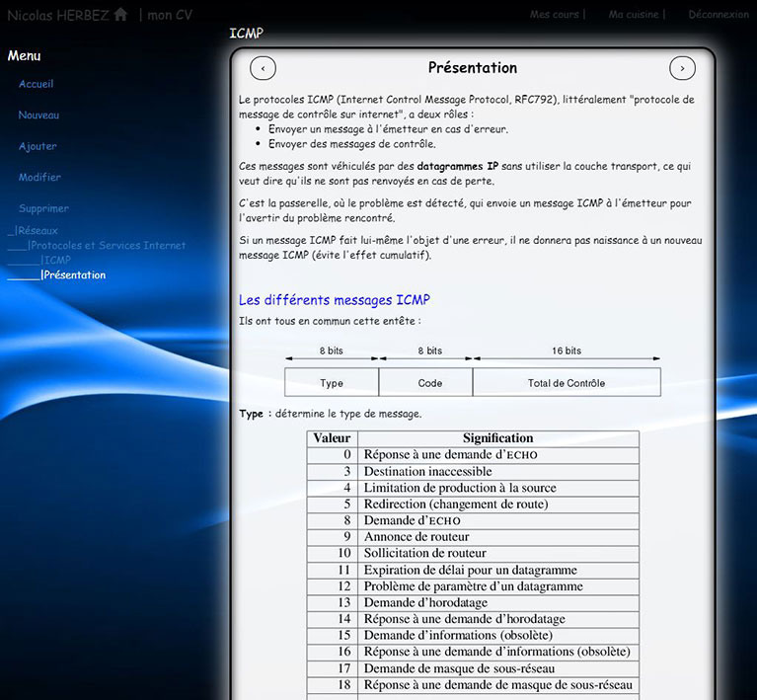Screen dimensions: 757x700
Task: Select Nouveau in the Menu
Action: (38, 115)
